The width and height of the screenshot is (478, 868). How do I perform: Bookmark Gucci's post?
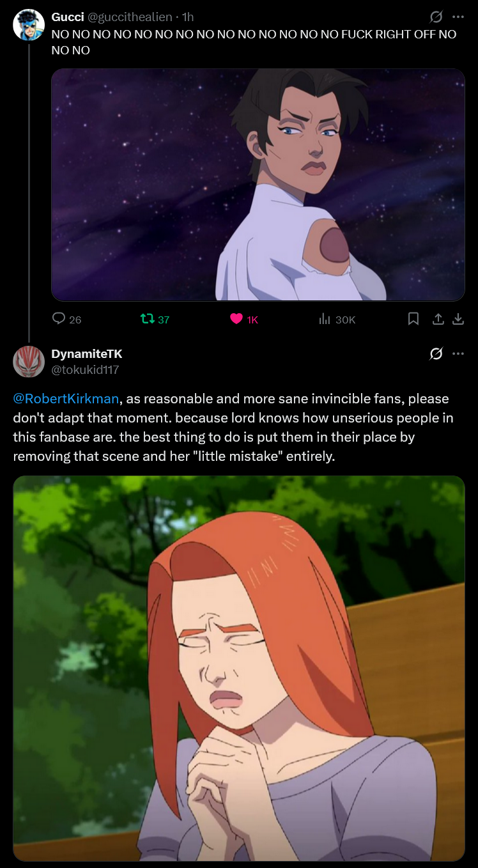coord(413,318)
